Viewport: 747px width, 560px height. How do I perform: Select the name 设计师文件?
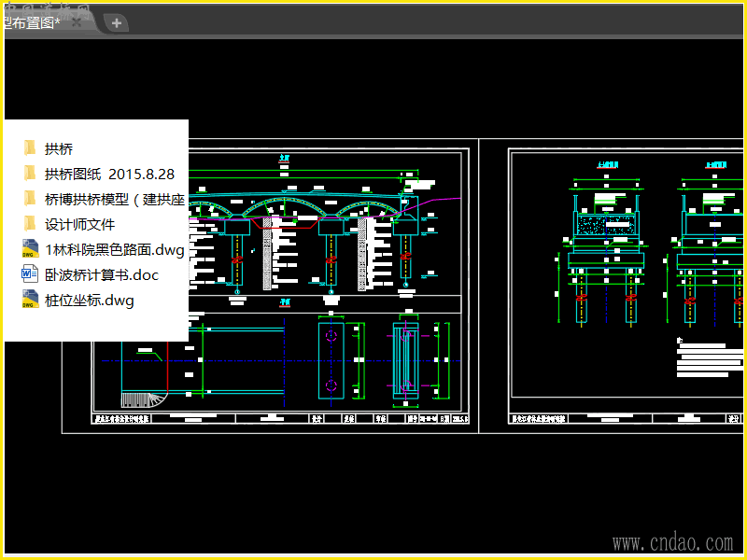(80, 224)
